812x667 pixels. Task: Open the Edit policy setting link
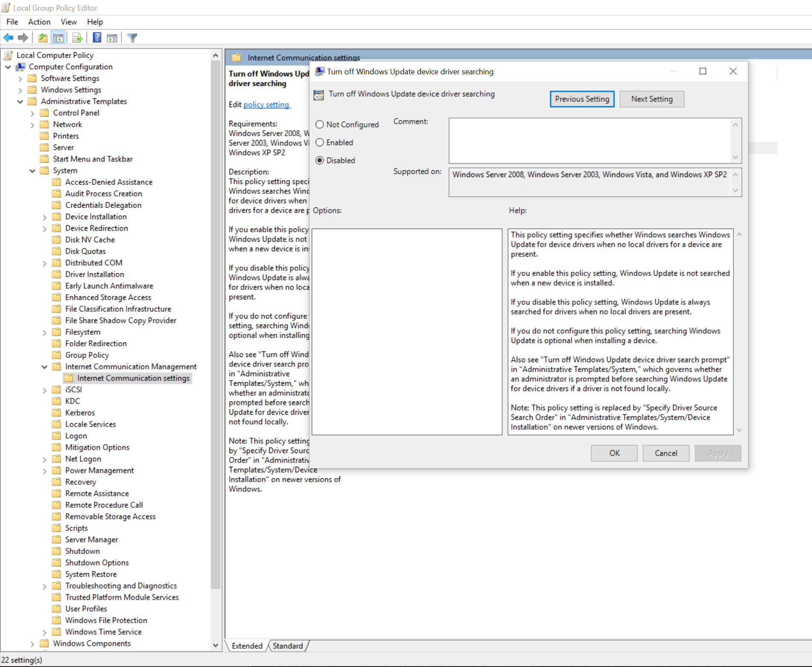(267, 105)
